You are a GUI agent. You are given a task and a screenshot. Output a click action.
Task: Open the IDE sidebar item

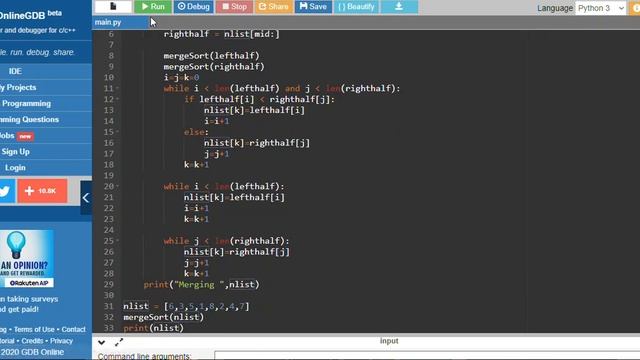pos(15,71)
